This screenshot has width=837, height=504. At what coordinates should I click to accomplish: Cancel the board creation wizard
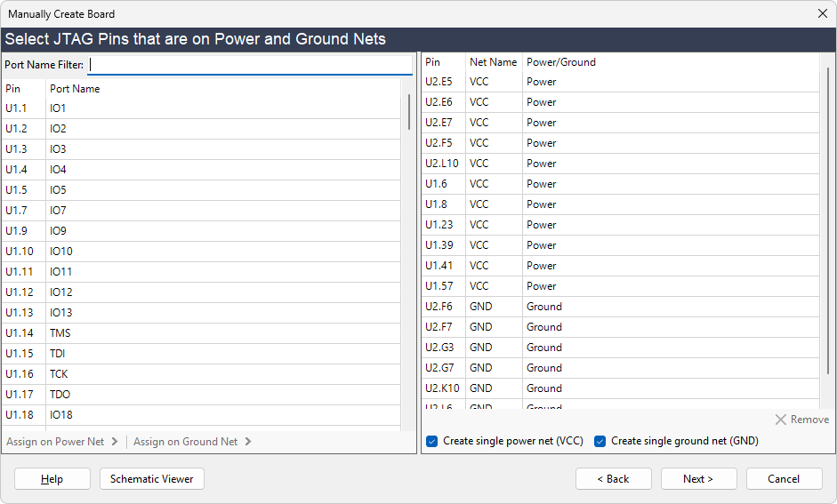784,479
